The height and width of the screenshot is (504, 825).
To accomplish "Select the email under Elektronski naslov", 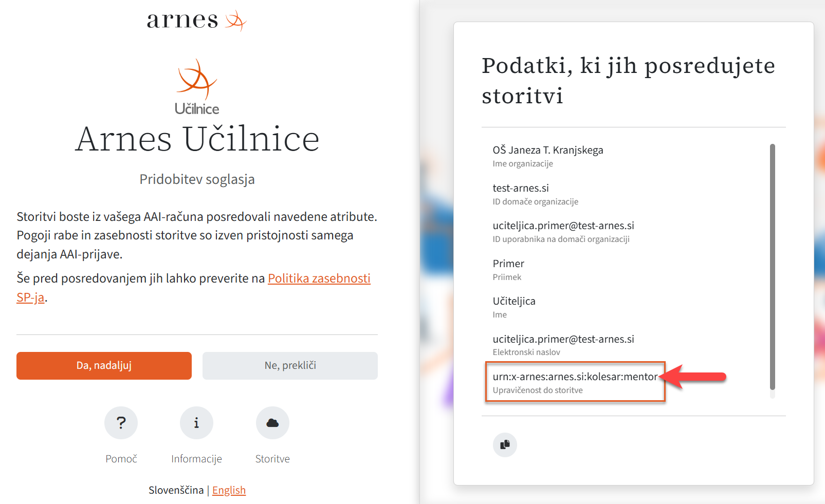I will [x=563, y=339].
